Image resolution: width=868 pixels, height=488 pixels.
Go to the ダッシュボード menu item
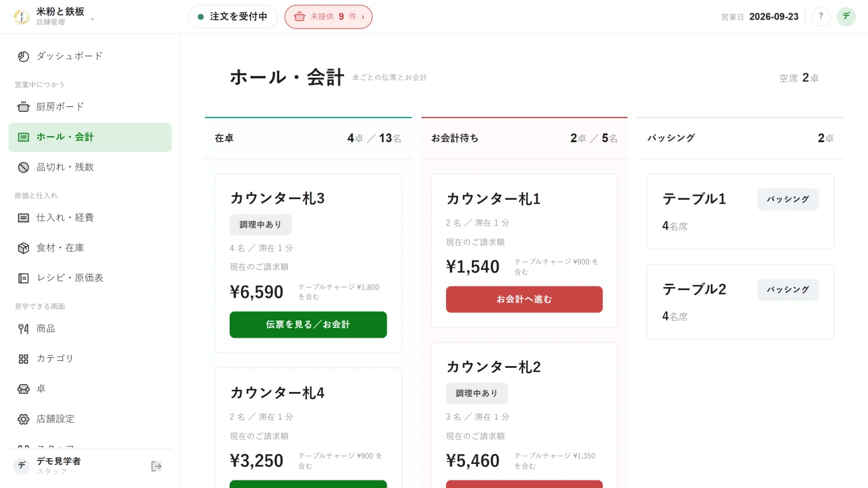[x=90, y=56]
